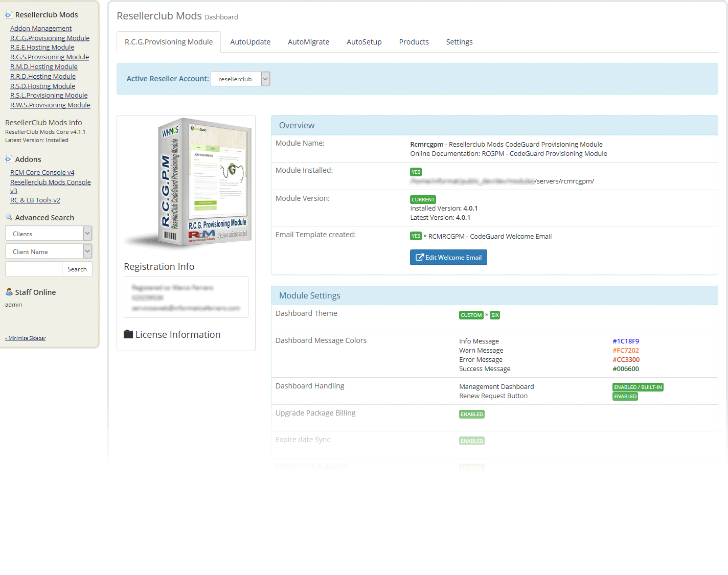This screenshot has height=575, width=728.
Task: Open the Active Reseller Account dropdown
Action: 240,79
